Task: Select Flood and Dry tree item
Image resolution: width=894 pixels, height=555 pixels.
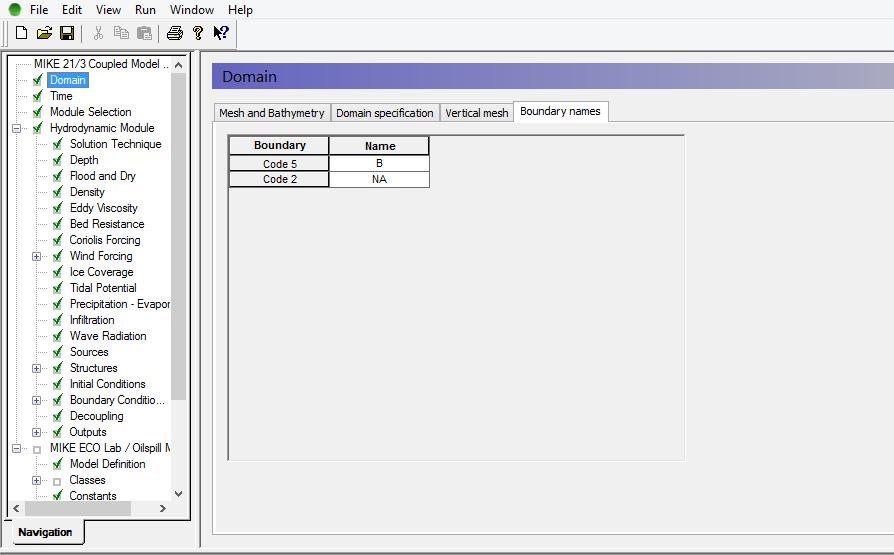Action: (x=103, y=176)
